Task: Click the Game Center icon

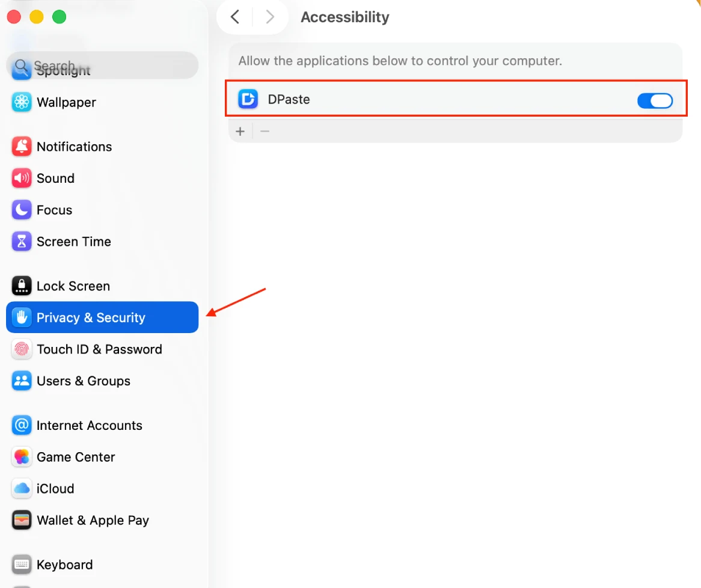Action: click(x=22, y=457)
